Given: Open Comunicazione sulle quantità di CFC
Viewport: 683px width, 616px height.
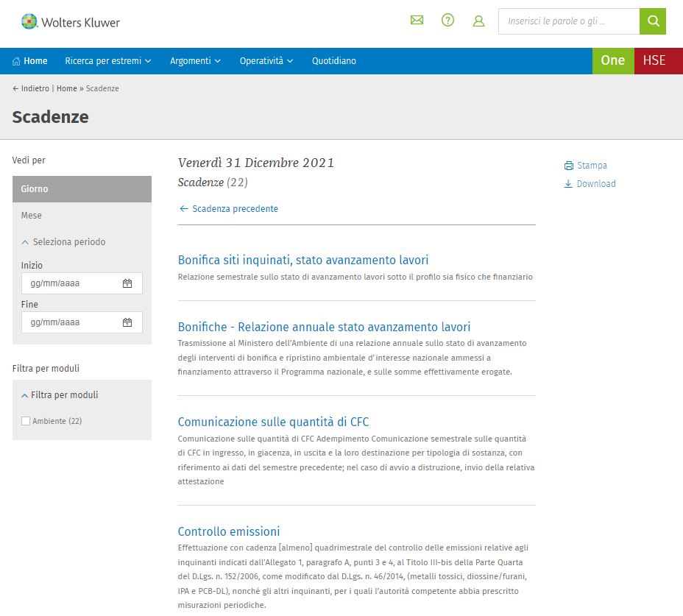Looking at the screenshot, I should [x=273, y=422].
